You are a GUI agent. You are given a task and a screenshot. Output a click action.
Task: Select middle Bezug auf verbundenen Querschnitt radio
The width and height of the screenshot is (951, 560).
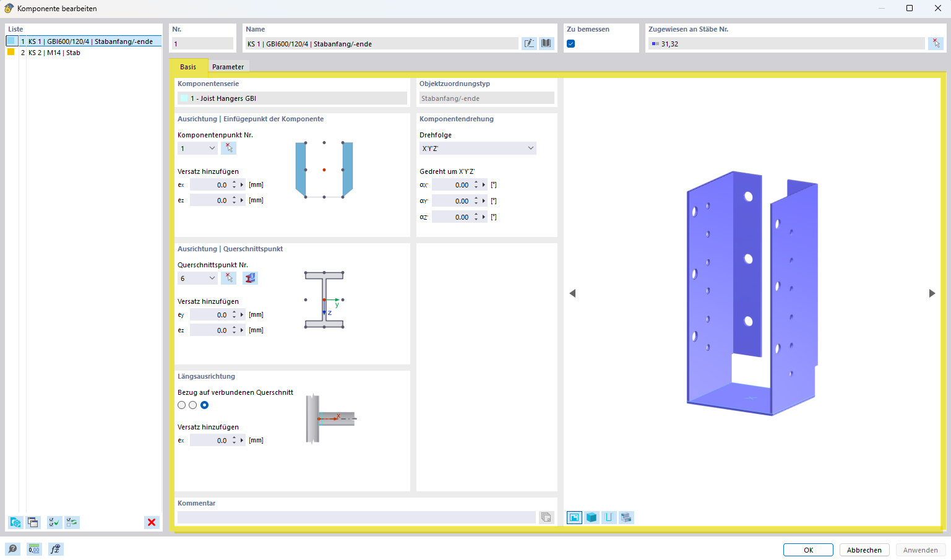click(193, 405)
